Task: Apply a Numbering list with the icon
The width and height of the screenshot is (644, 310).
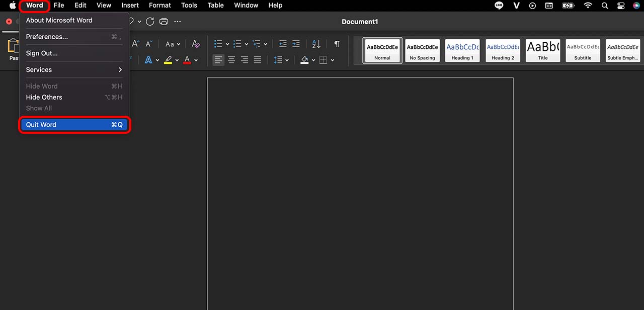Action: (x=237, y=44)
